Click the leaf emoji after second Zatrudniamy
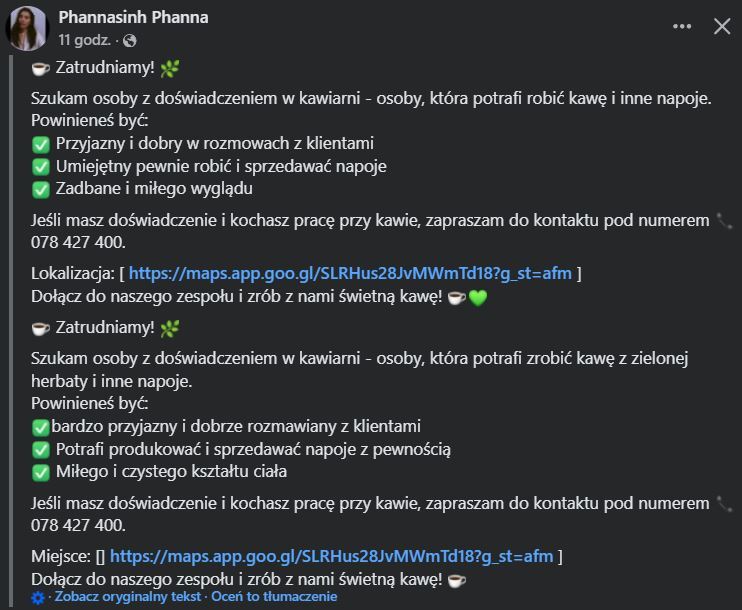This screenshot has width=742, height=610. [169, 328]
